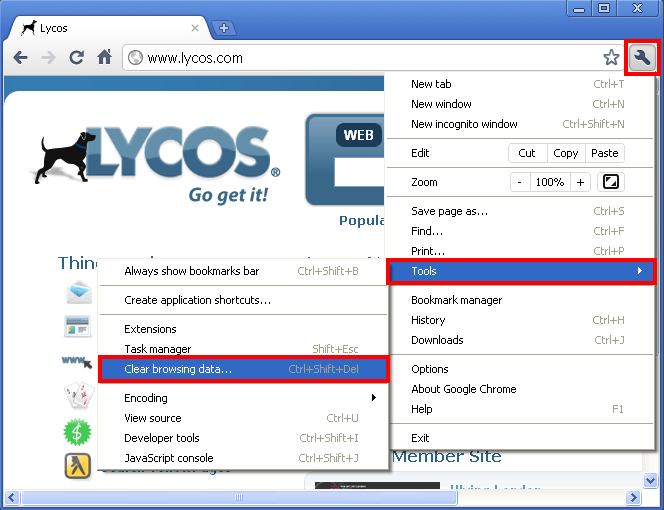
Task: Click vertical scrollbar down arrow
Action: tap(650, 481)
